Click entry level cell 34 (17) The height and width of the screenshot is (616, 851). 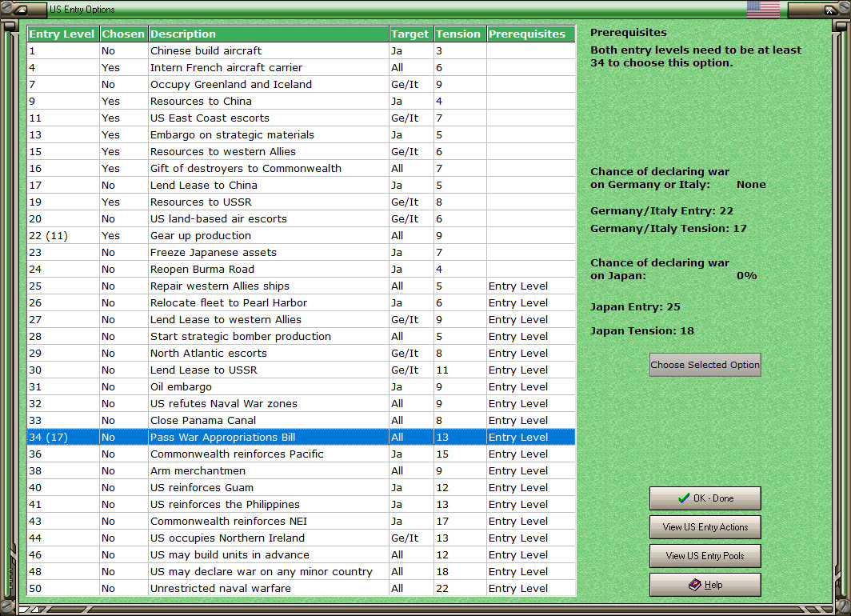click(63, 438)
